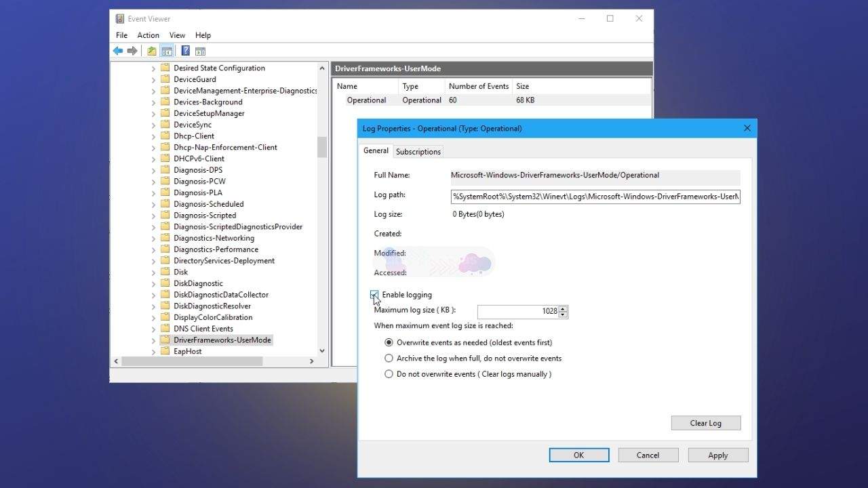Select DHCPv6-Client in the tree
The image size is (868, 488).
tap(199, 159)
